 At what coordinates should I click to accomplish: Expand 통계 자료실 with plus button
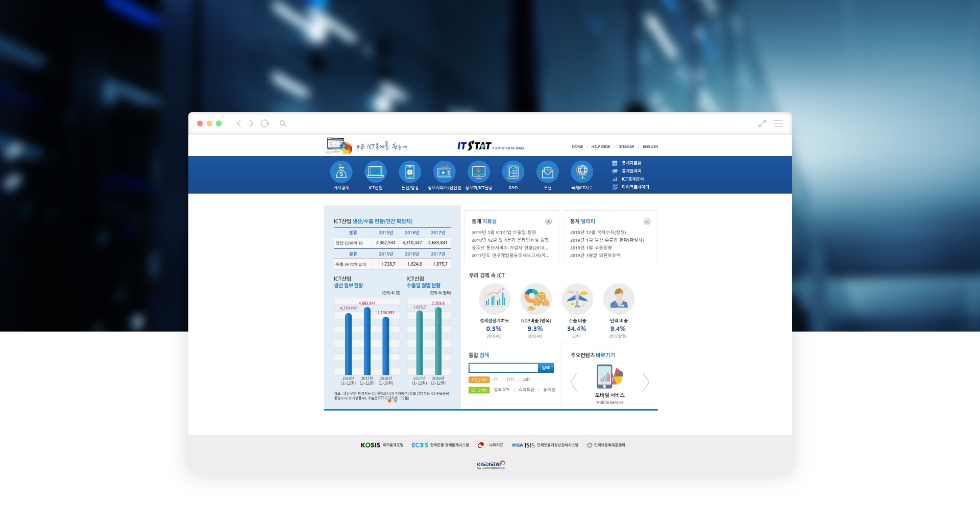(548, 221)
